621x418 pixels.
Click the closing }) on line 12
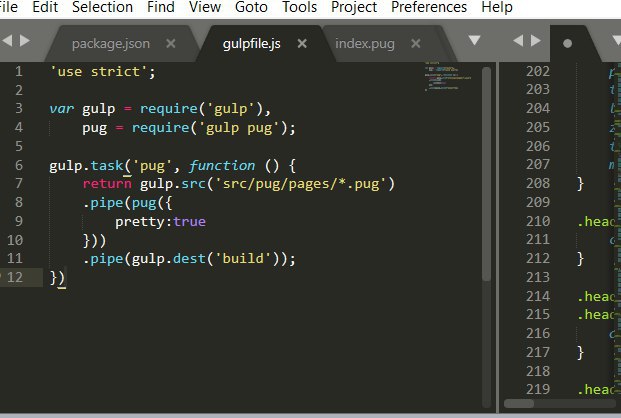pos(57,277)
